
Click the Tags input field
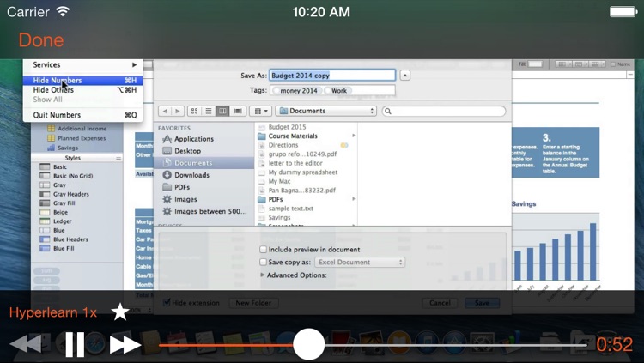point(332,90)
